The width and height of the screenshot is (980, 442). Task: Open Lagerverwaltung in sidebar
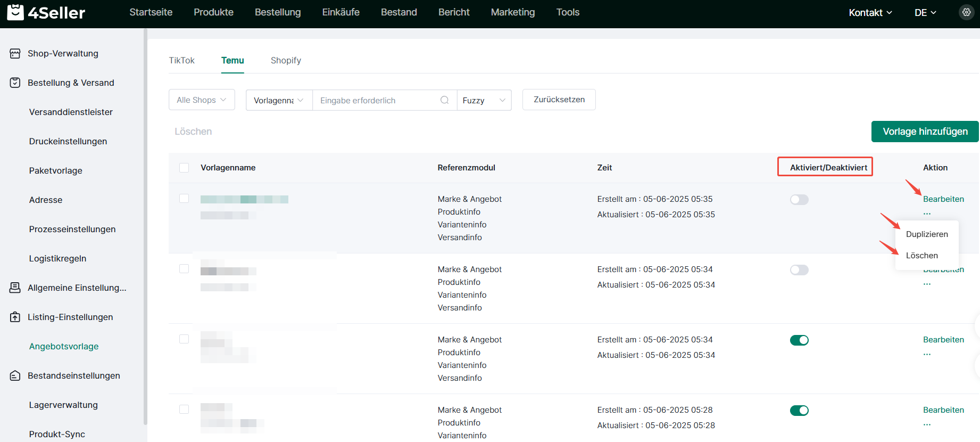point(63,405)
